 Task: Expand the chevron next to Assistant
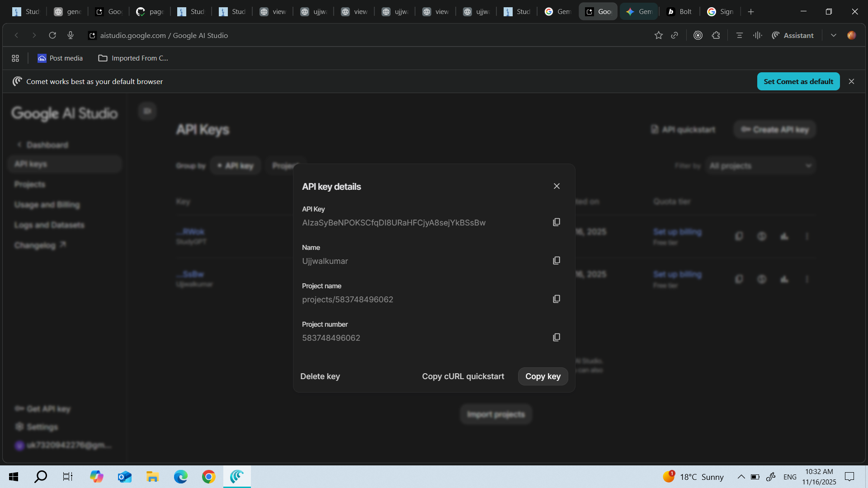click(x=834, y=35)
